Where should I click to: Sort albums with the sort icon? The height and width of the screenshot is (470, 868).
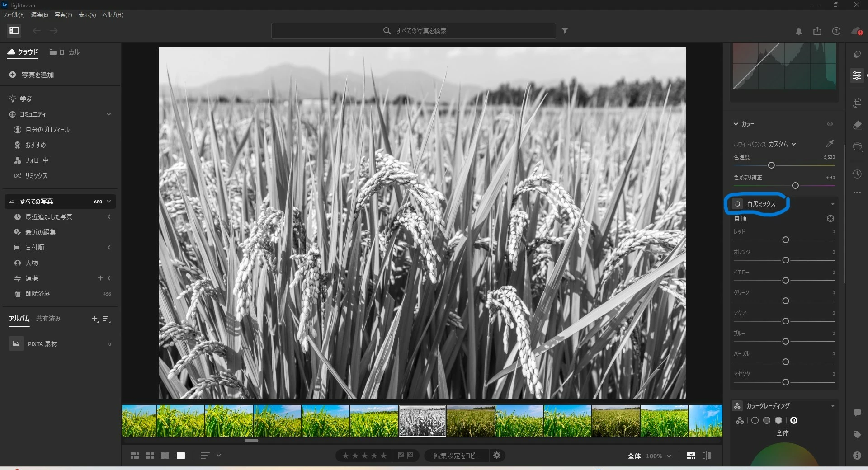pyautogui.click(x=107, y=319)
